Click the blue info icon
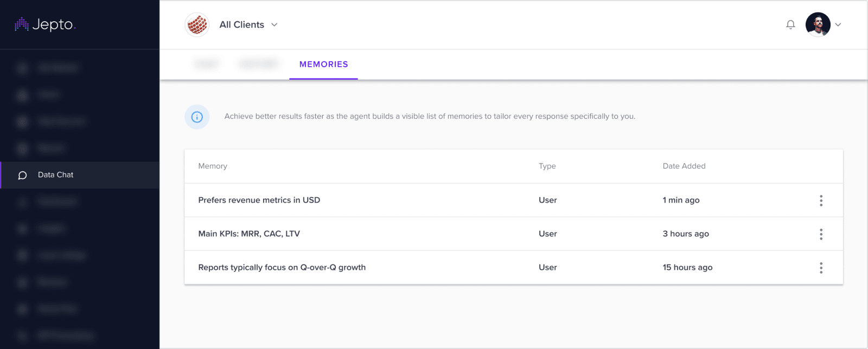 pyautogui.click(x=197, y=117)
